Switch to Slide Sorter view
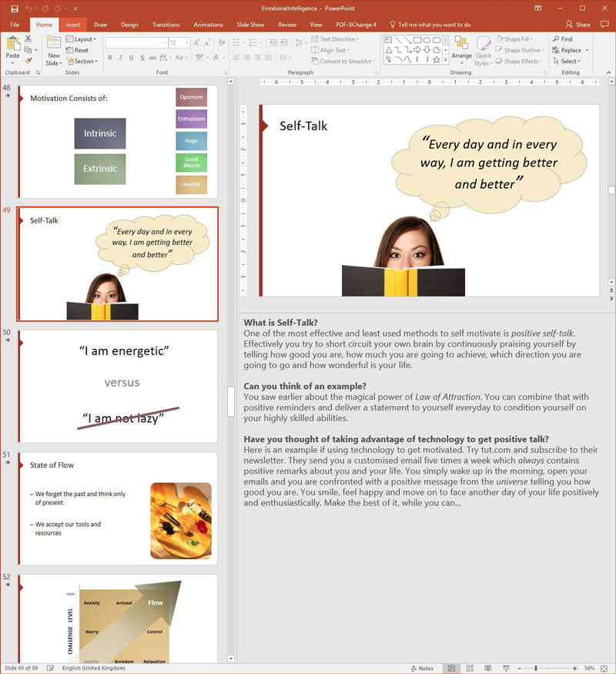Screen dimensions: 616x674 point(470,668)
